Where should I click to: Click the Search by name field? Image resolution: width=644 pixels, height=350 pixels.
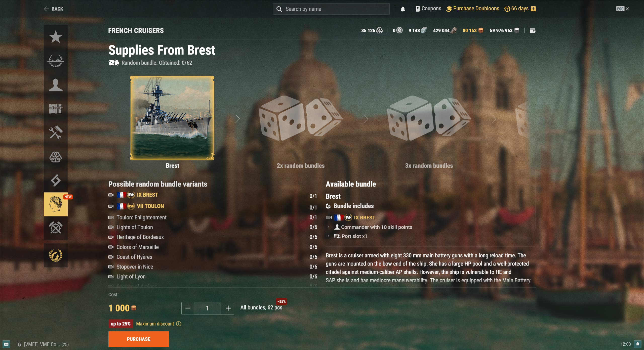coord(331,9)
